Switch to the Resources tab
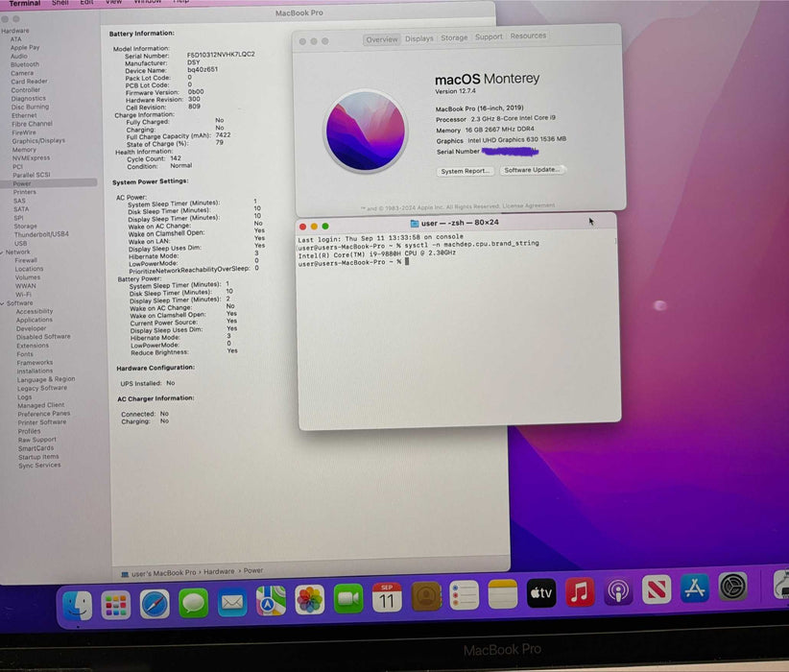 click(x=528, y=36)
